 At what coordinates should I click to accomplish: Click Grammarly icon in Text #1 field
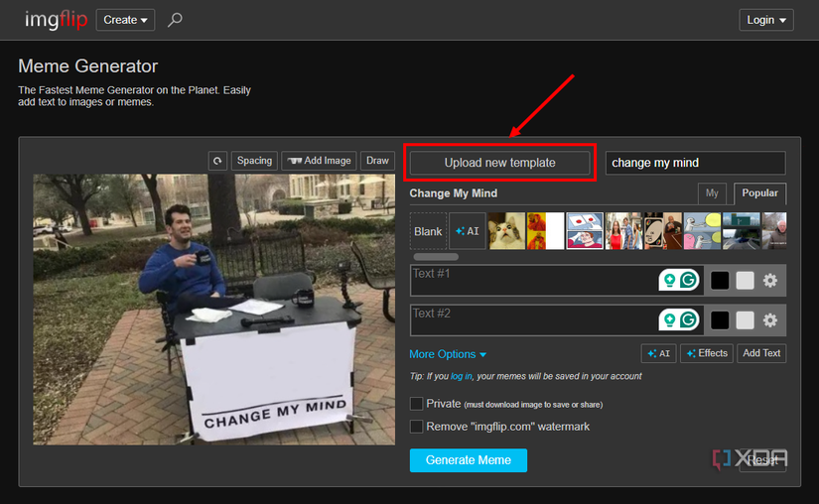[689, 280]
